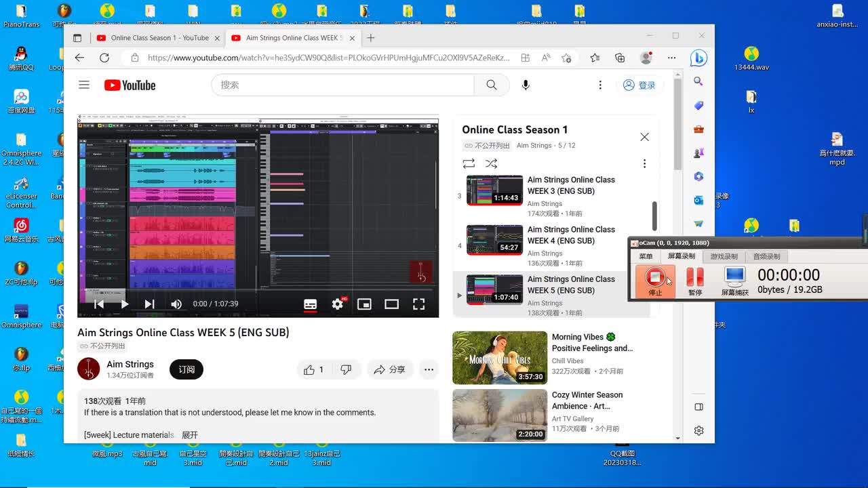This screenshot has width=868, height=488.
Task: Open Edge split screen icon in address bar
Action: (526, 58)
